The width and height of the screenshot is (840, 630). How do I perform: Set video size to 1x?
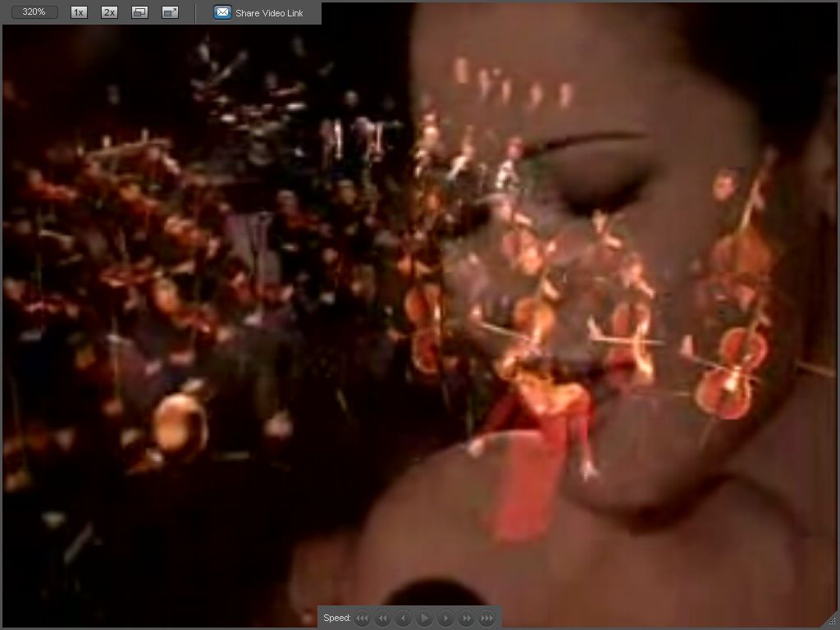[x=79, y=12]
